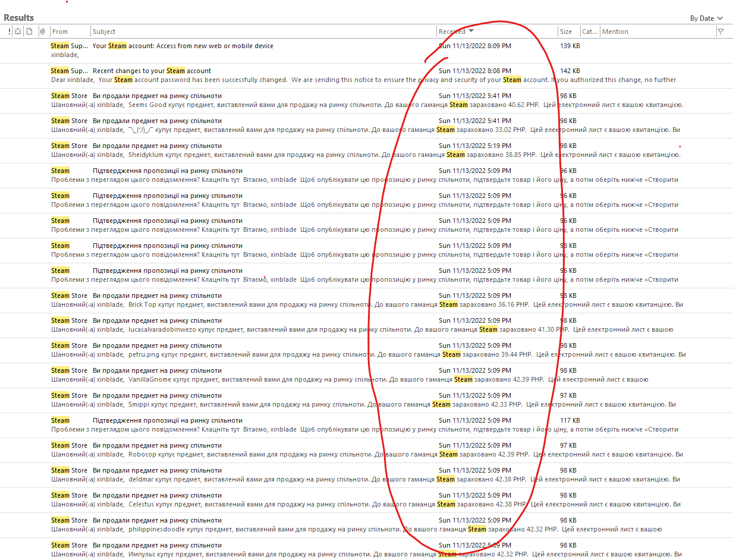
Task: Sort messages by the importance exclamation icon
Action: click(x=9, y=31)
